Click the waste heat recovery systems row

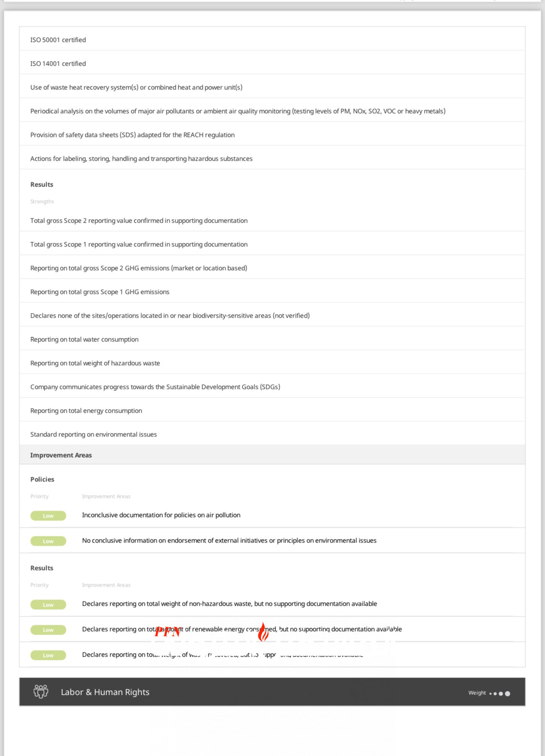(x=272, y=87)
